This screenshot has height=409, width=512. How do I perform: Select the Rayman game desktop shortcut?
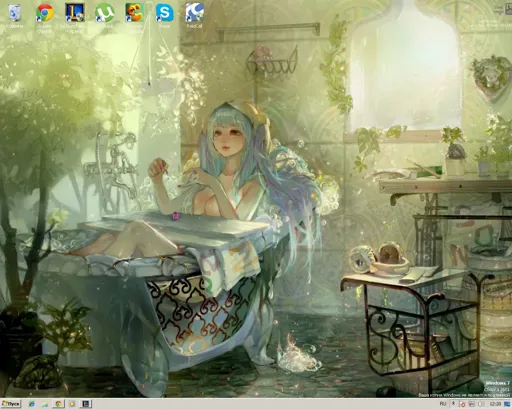(135, 13)
